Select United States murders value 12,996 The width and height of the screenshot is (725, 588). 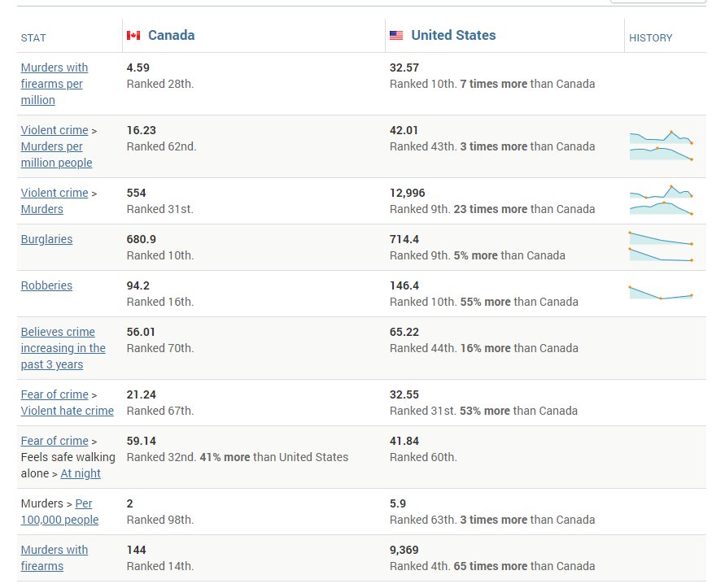coord(408,193)
